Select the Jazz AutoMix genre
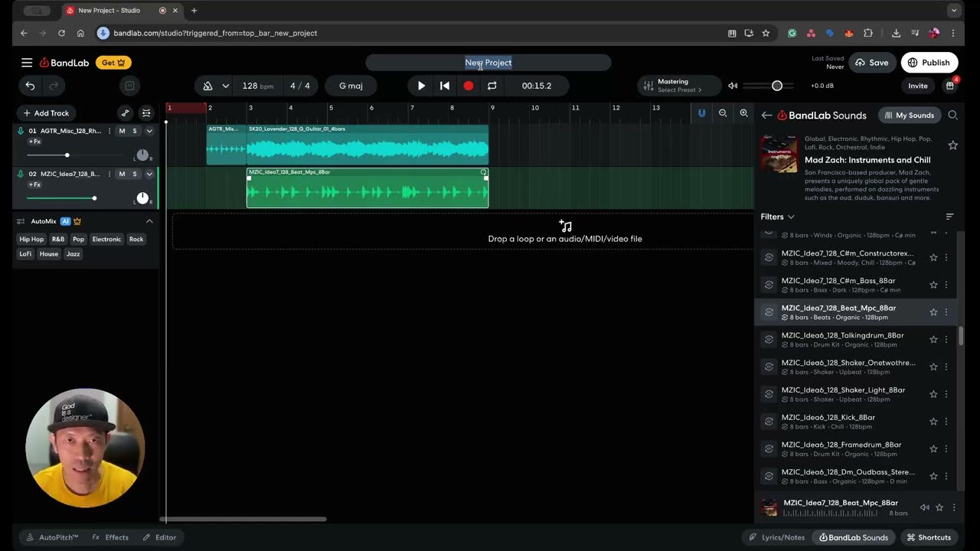980x551 pixels. coord(73,254)
